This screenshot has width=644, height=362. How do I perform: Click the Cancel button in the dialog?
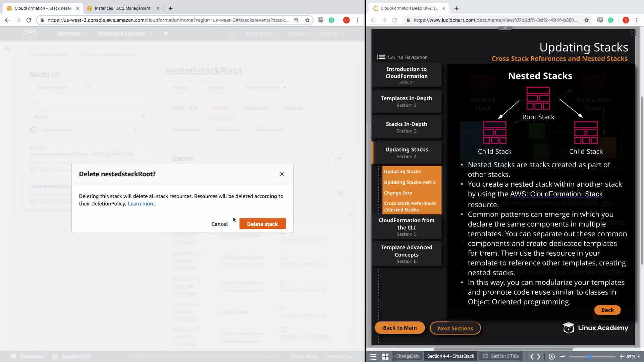(219, 224)
